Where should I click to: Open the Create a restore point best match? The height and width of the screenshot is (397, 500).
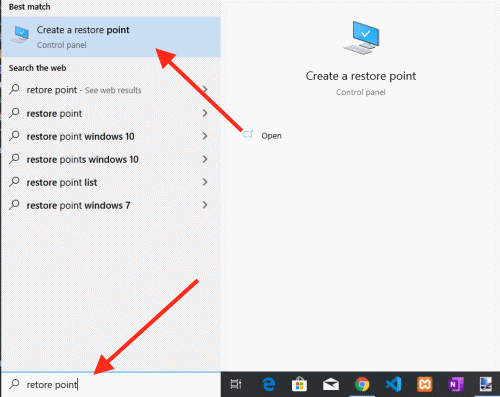click(111, 37)
